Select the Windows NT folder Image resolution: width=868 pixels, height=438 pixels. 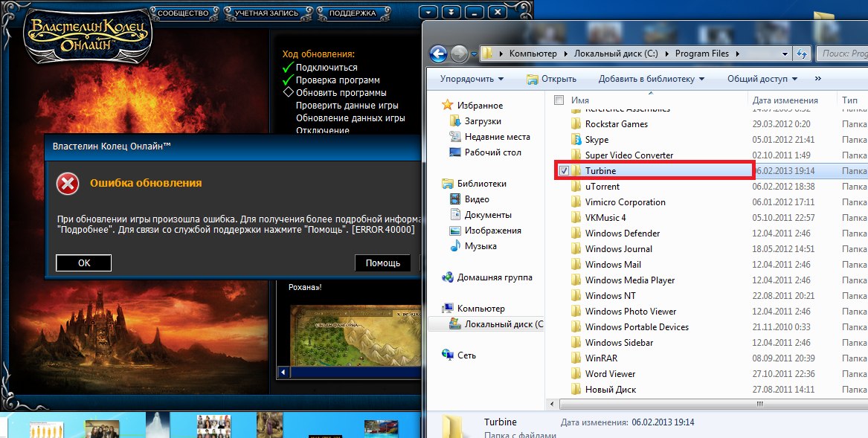(610, 296)
